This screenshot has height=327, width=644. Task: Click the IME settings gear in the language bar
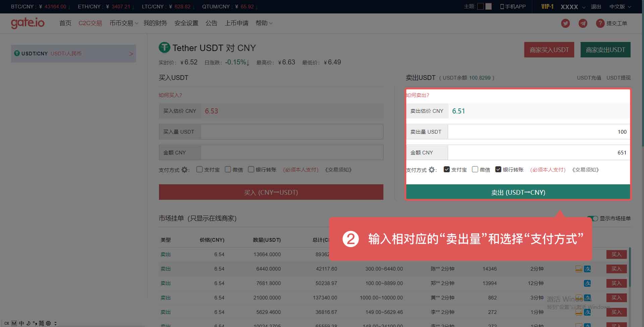click(48, 323)
